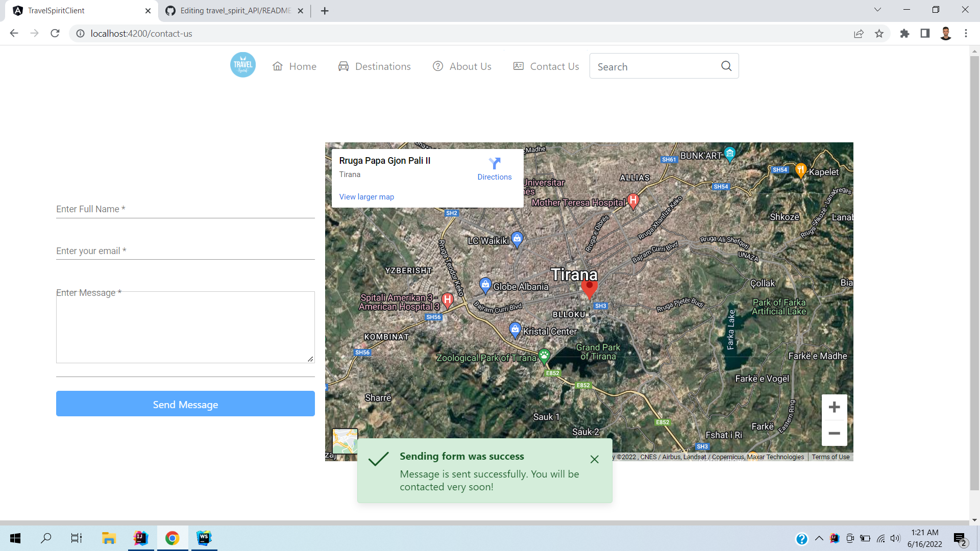Select the Contact Us nav item
980x551 pixels.
point(546,66)
